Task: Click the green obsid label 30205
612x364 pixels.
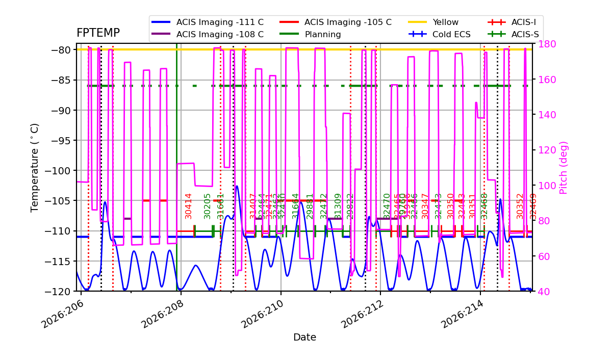Action: (208, 206)
